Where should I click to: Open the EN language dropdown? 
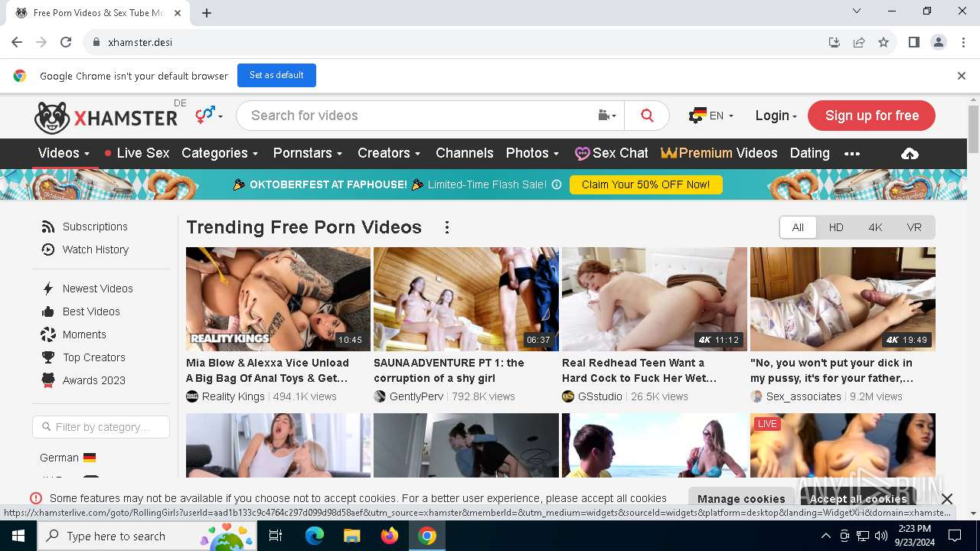pyautogui.click(x=711, y=116)
